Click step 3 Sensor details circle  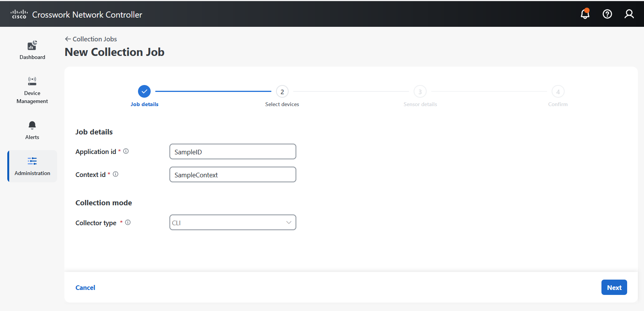click(420, 92)
